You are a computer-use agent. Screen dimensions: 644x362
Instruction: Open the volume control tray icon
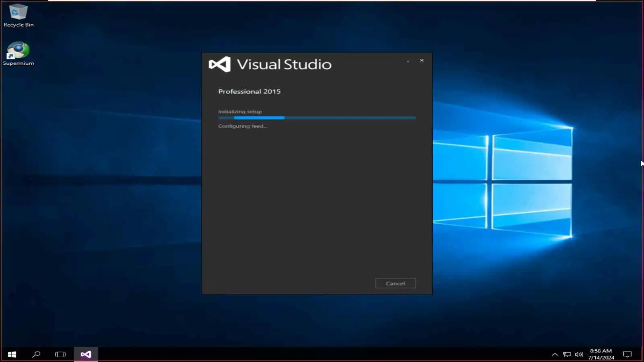click(x=579, y=354)
